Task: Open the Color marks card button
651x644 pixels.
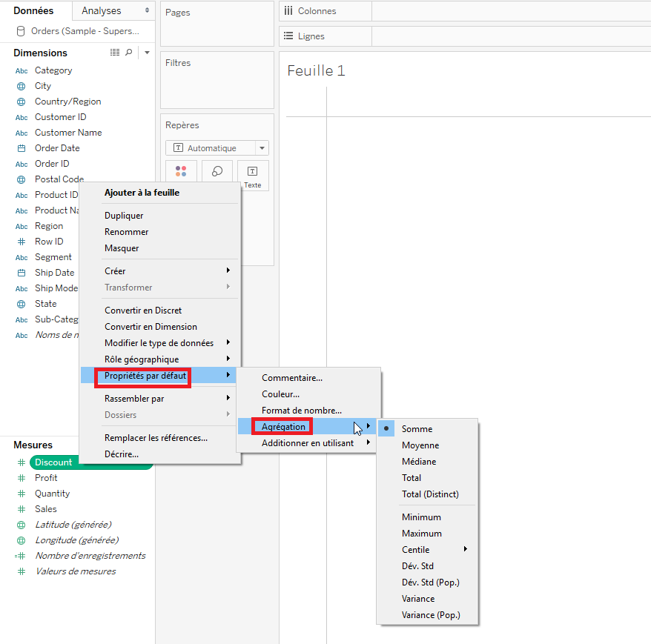Action: click(181, 175)
